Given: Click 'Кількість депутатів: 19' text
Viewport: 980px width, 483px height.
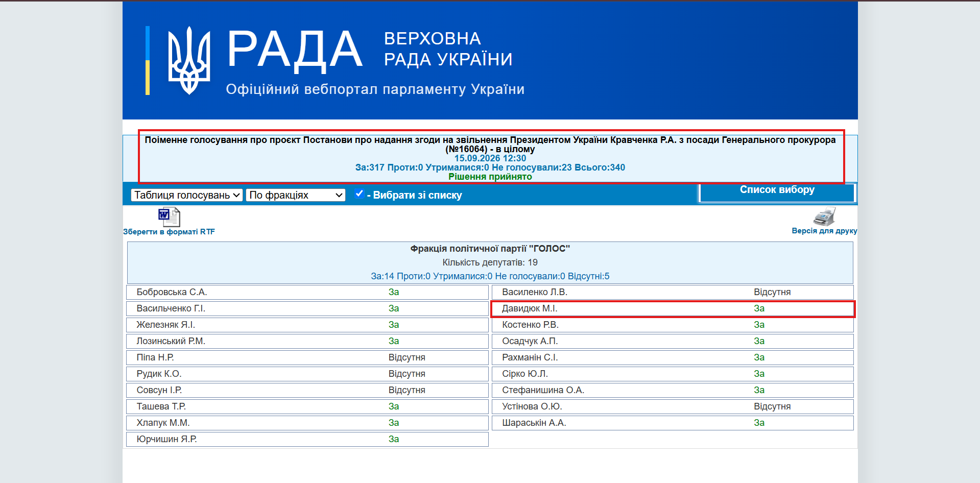Looking at the screenshot, I should coord(490,262).
